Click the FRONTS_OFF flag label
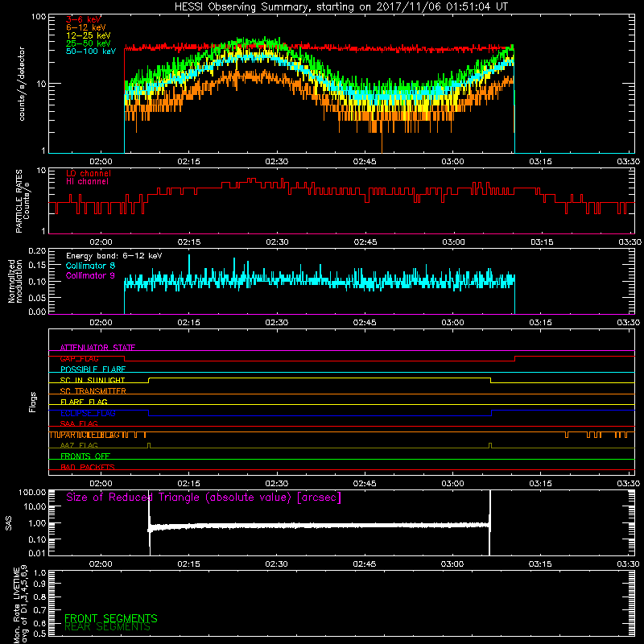644x644 pixels. 85,456
